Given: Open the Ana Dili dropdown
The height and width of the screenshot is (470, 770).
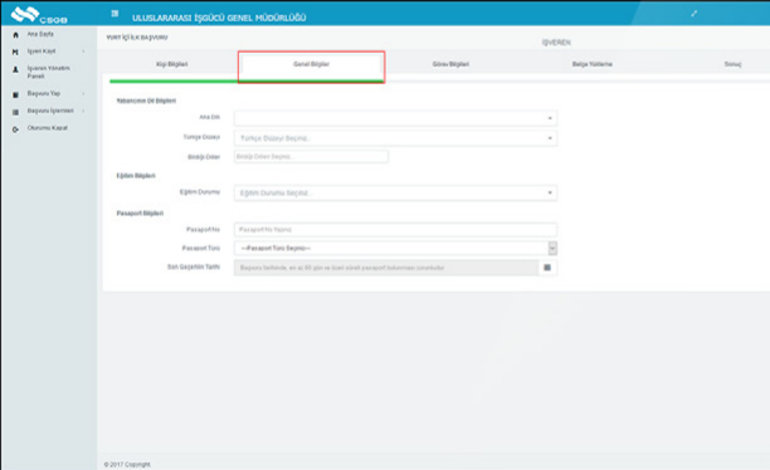Looking at the screenshot, I should point(395,118).
